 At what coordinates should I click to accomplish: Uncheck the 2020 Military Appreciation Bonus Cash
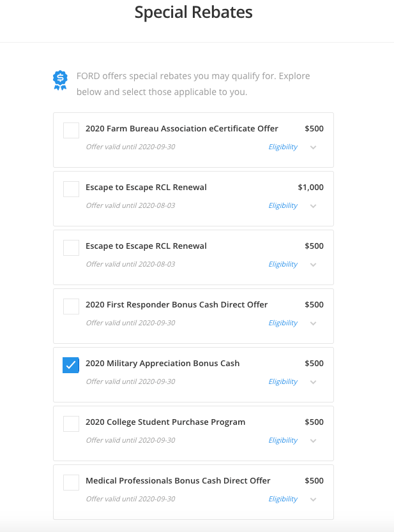(x=71, y=365)
